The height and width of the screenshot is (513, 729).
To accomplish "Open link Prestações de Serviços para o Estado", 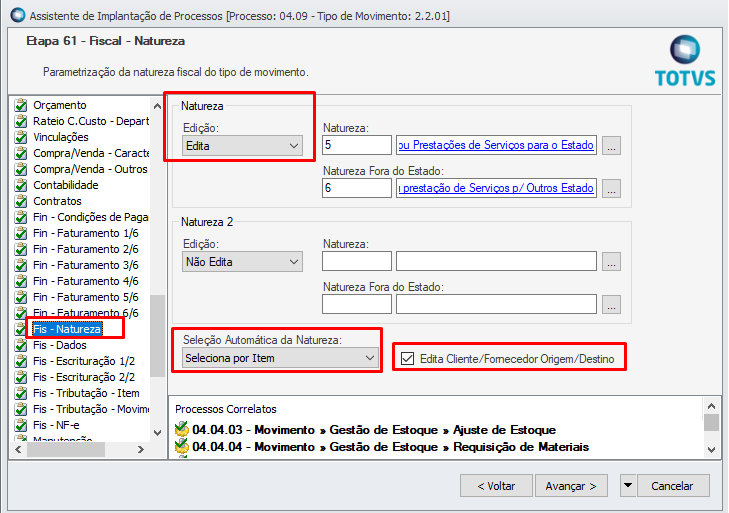I will tap(496, 145).
